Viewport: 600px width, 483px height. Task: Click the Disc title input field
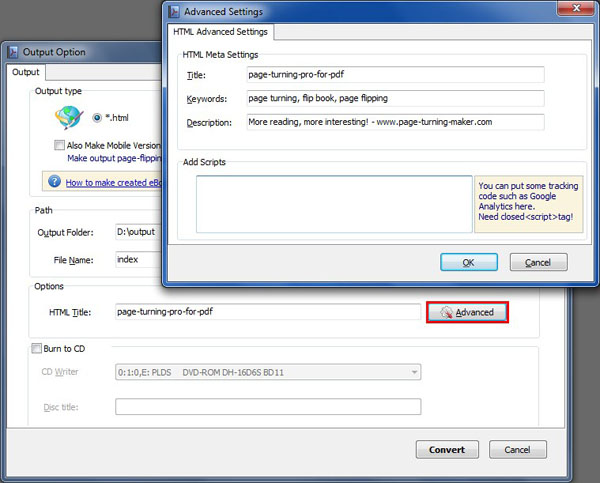pyautogui.click(x=268, y=406)
